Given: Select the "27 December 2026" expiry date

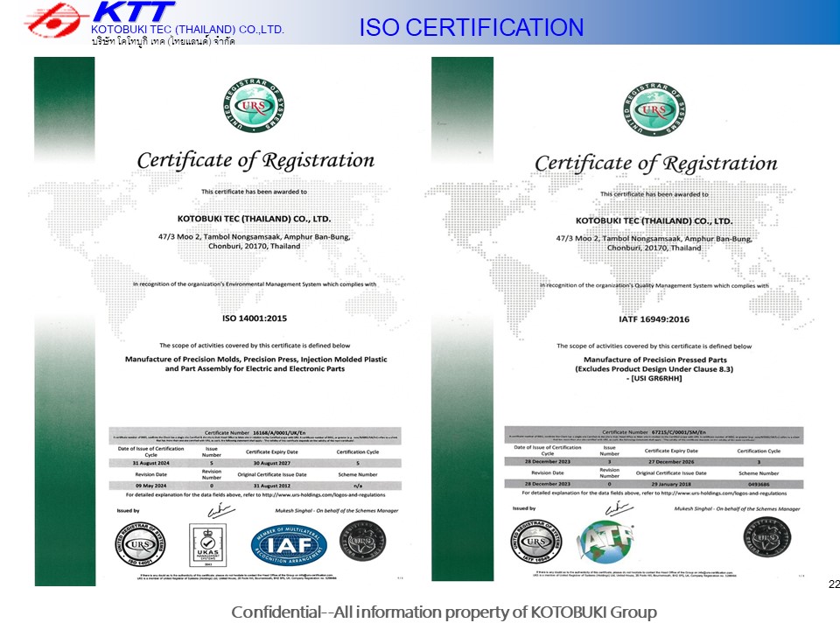Looking at the screenshot, I should click(671, 462).
